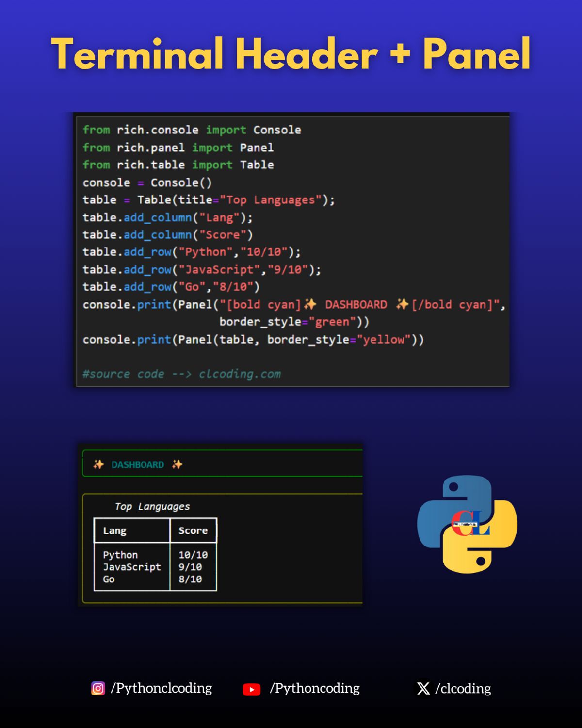
Task: Click the Top Languages table title
Action: 152,506
